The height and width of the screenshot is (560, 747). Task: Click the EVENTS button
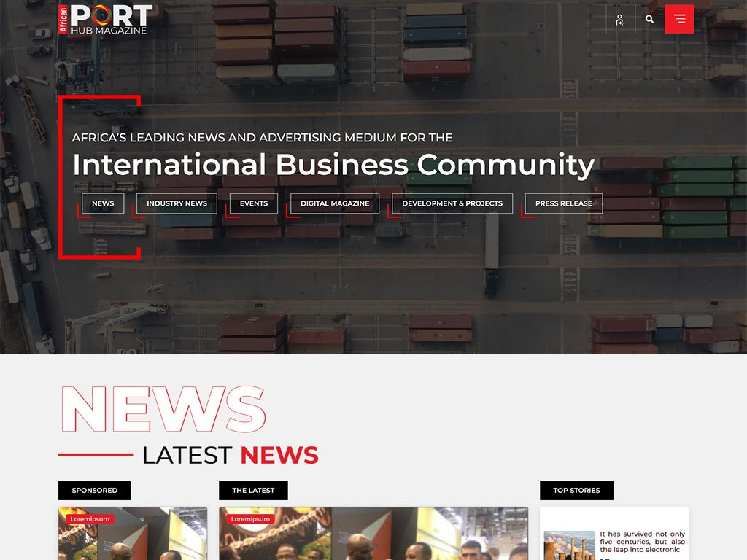pyautogui.click(x=253, y=203)
